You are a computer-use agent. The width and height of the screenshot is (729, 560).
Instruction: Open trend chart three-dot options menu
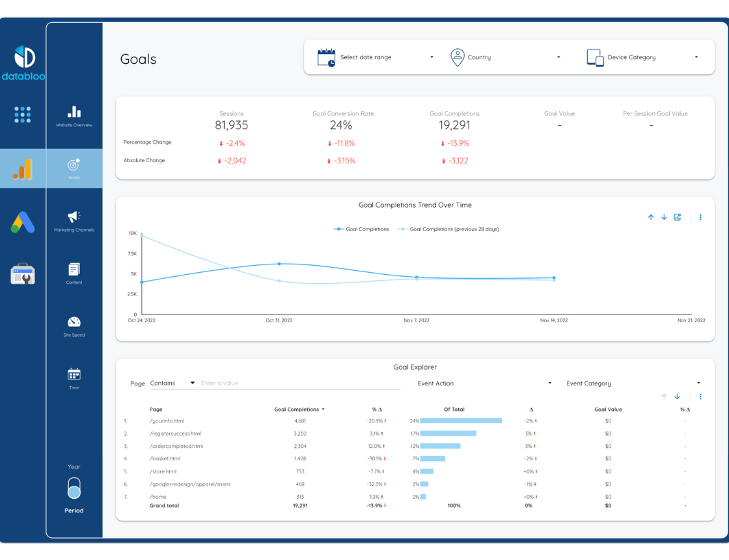coord(700,217)
